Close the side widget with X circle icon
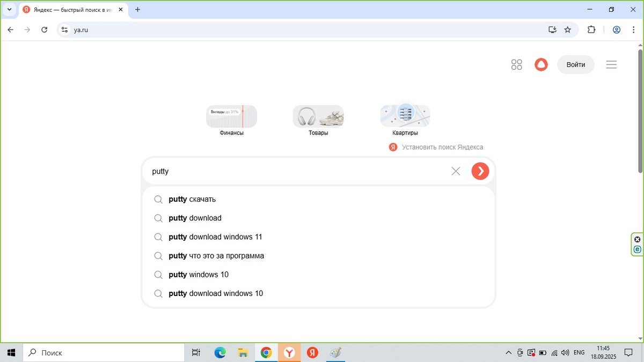This screenshot has height=362, width=644. [x=637, y=240]
